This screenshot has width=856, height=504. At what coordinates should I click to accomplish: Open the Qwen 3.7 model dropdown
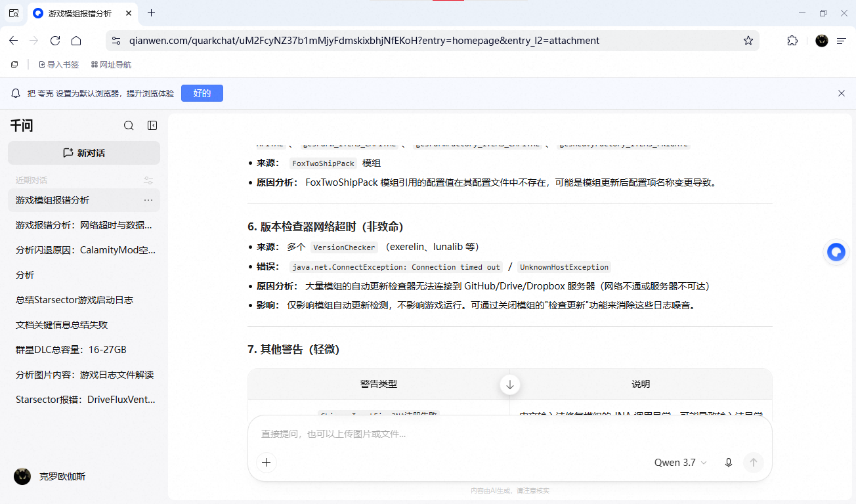681,463
